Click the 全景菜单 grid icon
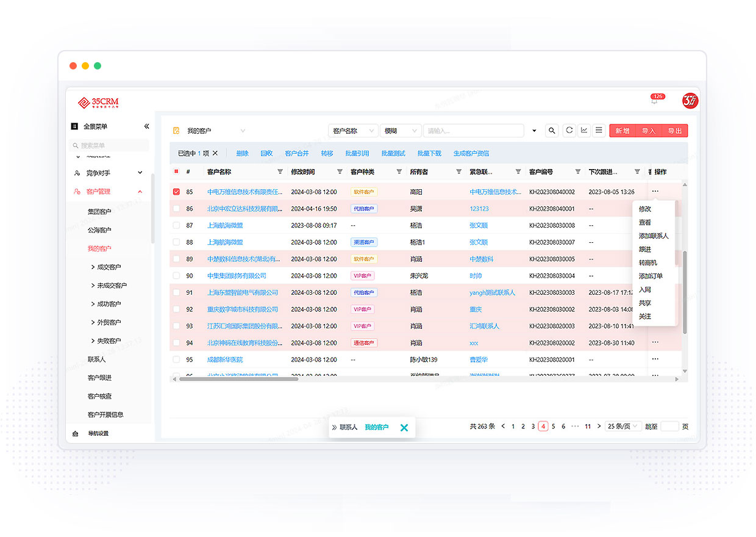Viewport: 756px width, 537px height. point(74,126)
